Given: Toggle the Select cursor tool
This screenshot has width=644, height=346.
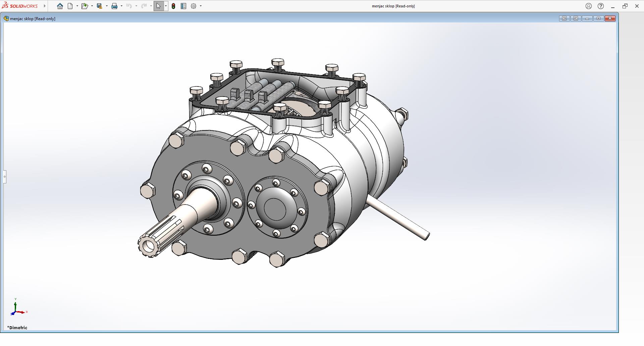Looking at the screenshot, I should pyautogui.click(x=158, y=6).
